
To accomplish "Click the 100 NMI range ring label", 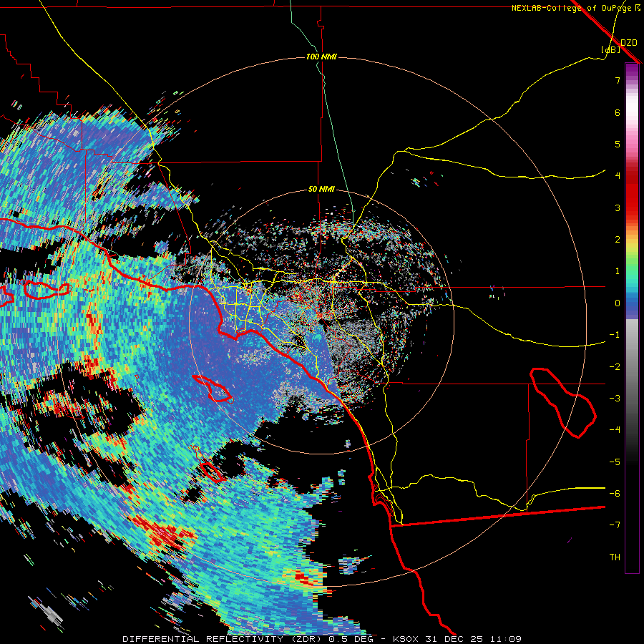I will pos(321,57).
